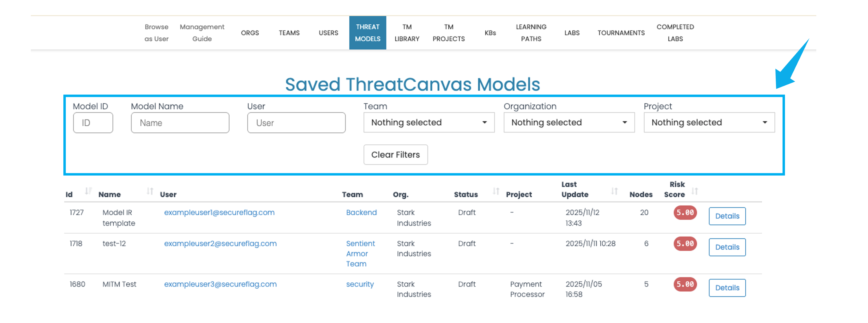Expand the Organization filter dropdown
Image resolution: width=868 pixels, height=323 pixels.
click(x=569, y=122)
